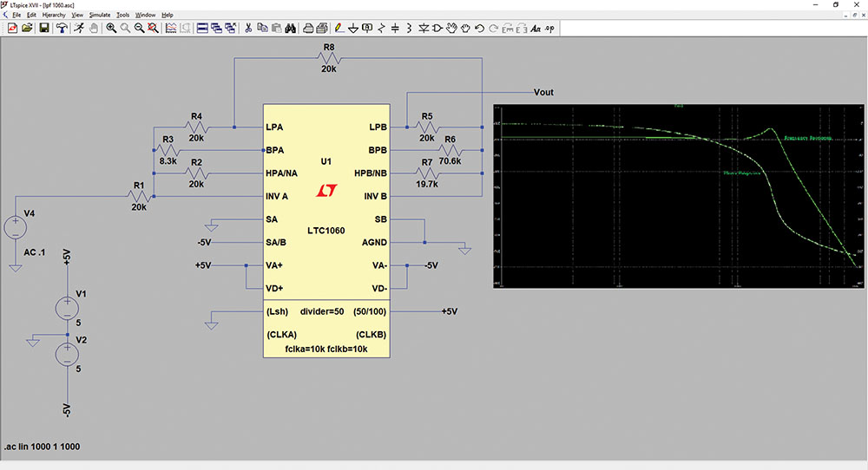Click the SPICE directive .op icon
Image resolution: width=868 pixels, height=470 pixels.
pyautogui.click(x=549, y=29)
